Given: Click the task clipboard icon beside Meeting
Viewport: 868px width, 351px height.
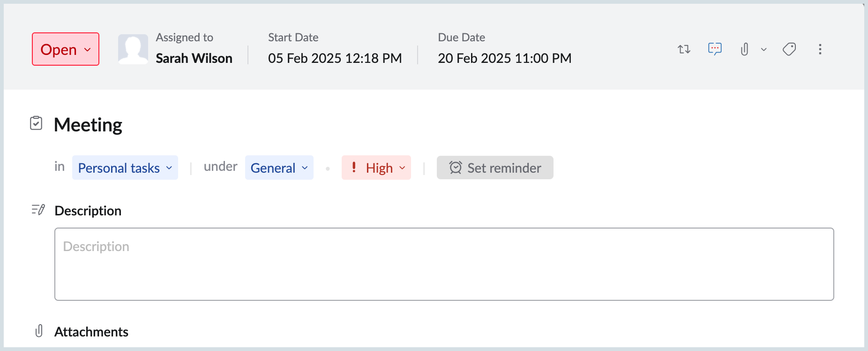Looking at the screenshot, I should [36, 123].
